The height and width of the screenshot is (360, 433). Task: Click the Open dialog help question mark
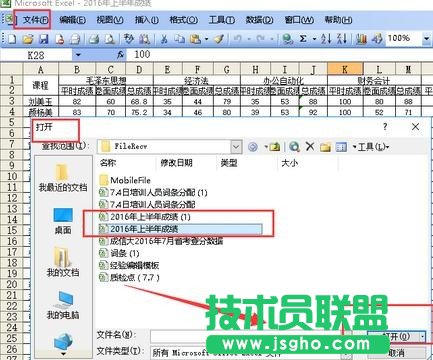385,127
